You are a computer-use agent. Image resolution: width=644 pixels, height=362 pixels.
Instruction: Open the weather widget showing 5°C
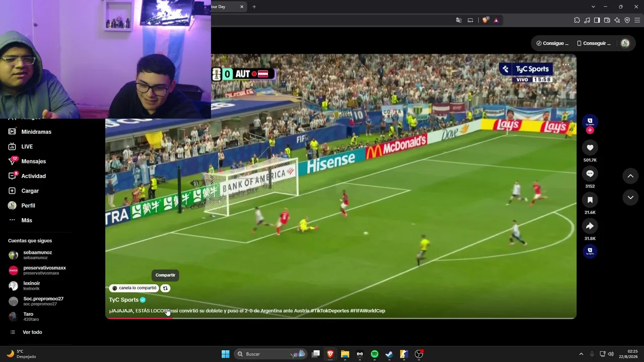tap(21, 354)
